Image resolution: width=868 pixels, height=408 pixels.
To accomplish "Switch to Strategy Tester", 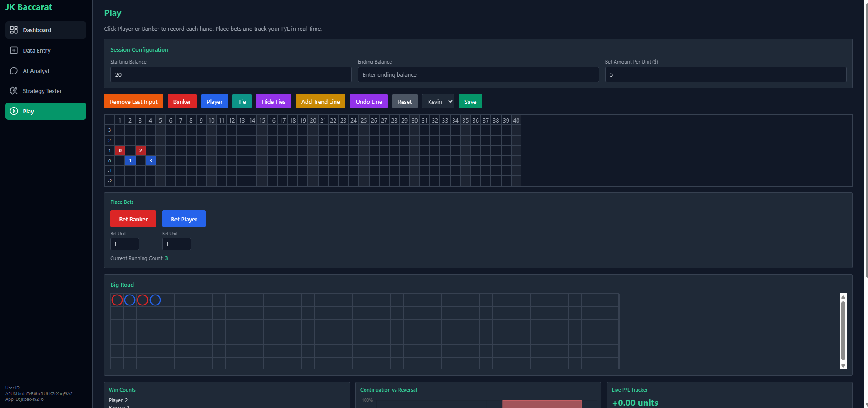I will pyautogui.click(x=46, y=91).
